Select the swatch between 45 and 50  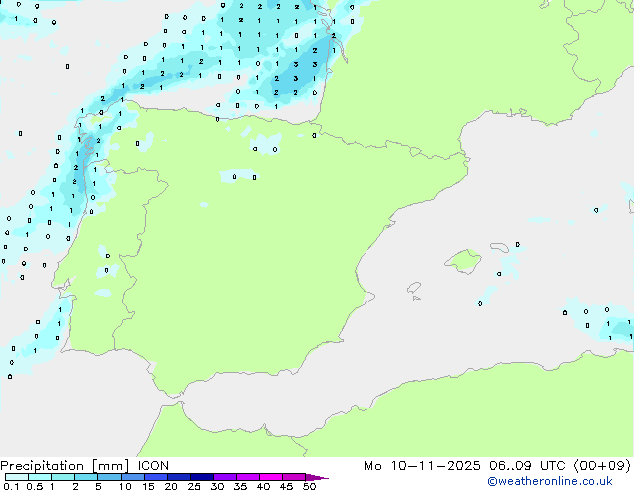(x=294, y=477)
